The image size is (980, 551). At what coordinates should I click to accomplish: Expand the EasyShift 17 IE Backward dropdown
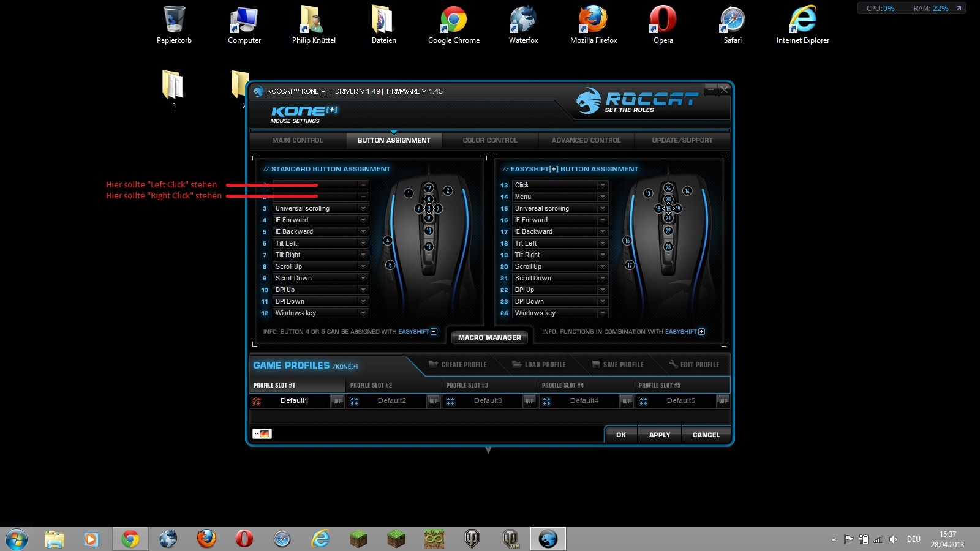(603, 232)
